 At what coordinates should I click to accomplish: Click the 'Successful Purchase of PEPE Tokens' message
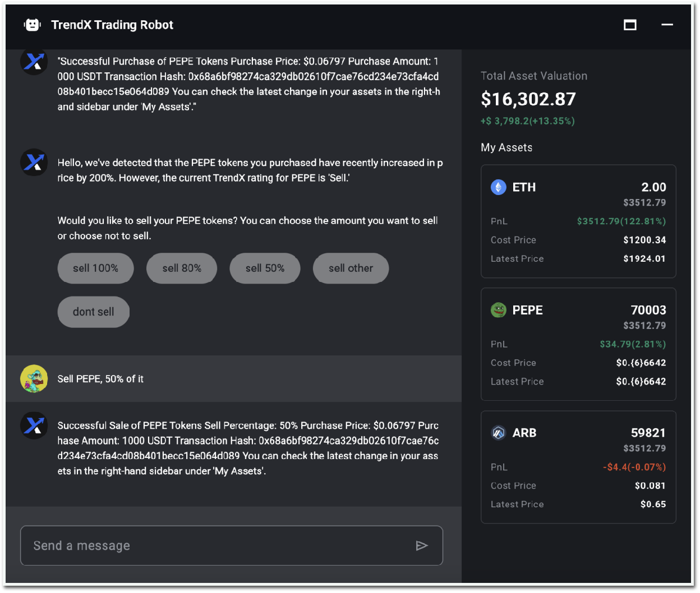[248, 84]
